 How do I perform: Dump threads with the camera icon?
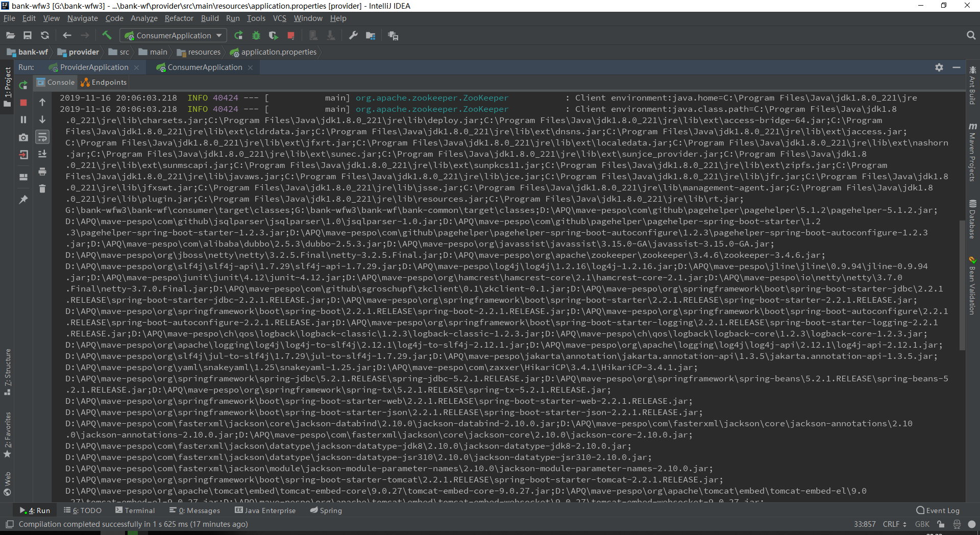(x=23, y=137)
